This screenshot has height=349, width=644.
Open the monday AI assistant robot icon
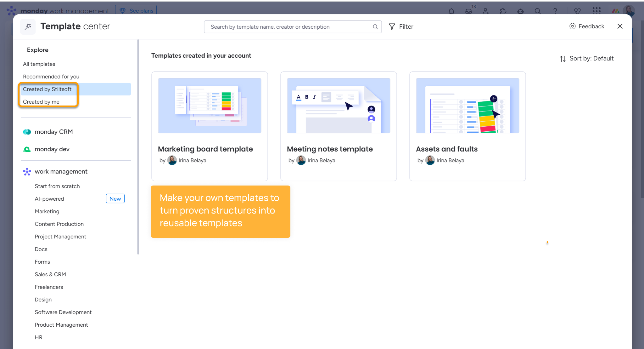pyautogui.click(x=520, y=10)
